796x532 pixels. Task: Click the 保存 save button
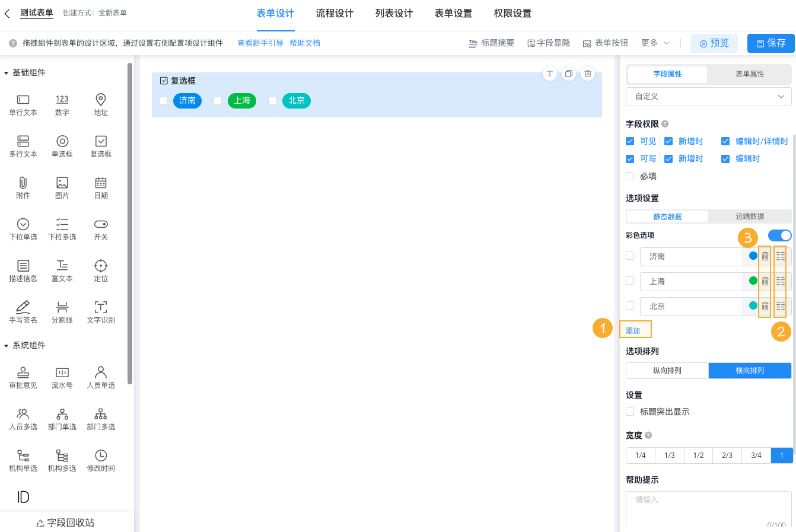click(x=770, y=43)
